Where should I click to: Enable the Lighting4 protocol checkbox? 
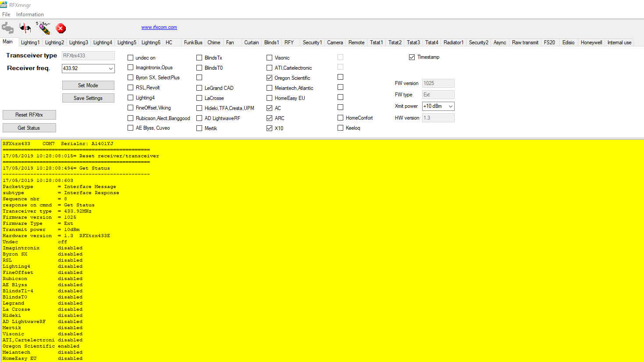click(x=131, y=98)
